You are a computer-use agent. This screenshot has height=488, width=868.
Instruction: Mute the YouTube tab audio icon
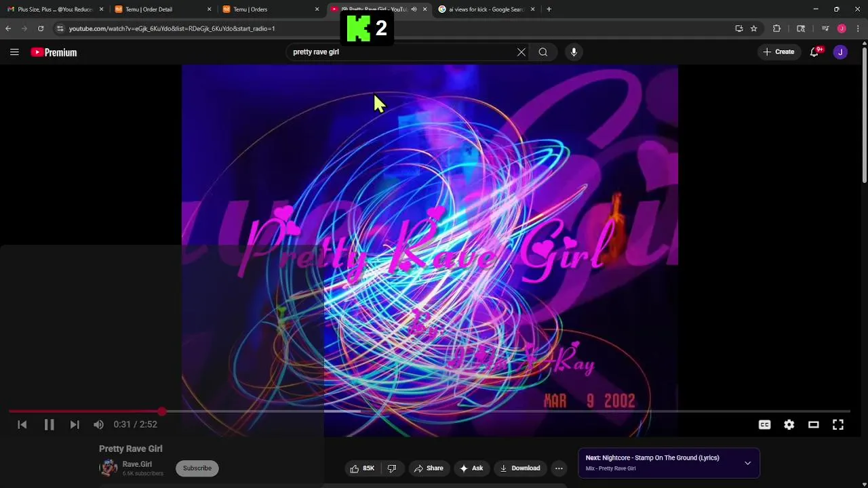[414, 9]
